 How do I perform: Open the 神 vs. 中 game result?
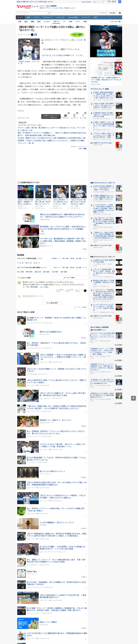click(x=29, y=263)
